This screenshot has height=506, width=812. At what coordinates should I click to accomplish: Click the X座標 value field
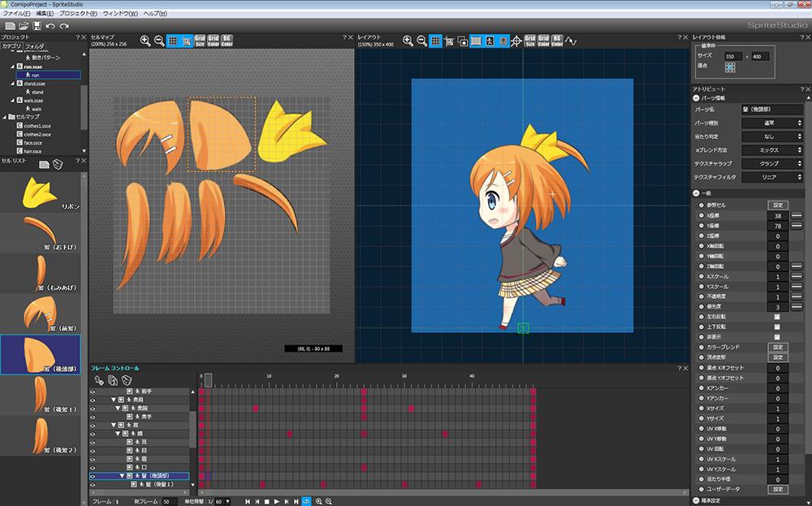[x=777, y=215]
